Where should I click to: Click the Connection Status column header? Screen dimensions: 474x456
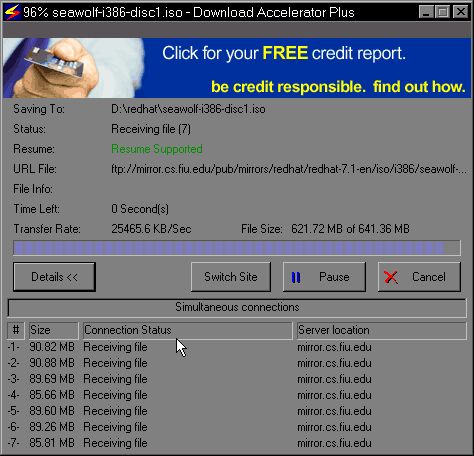coord(188,330)
